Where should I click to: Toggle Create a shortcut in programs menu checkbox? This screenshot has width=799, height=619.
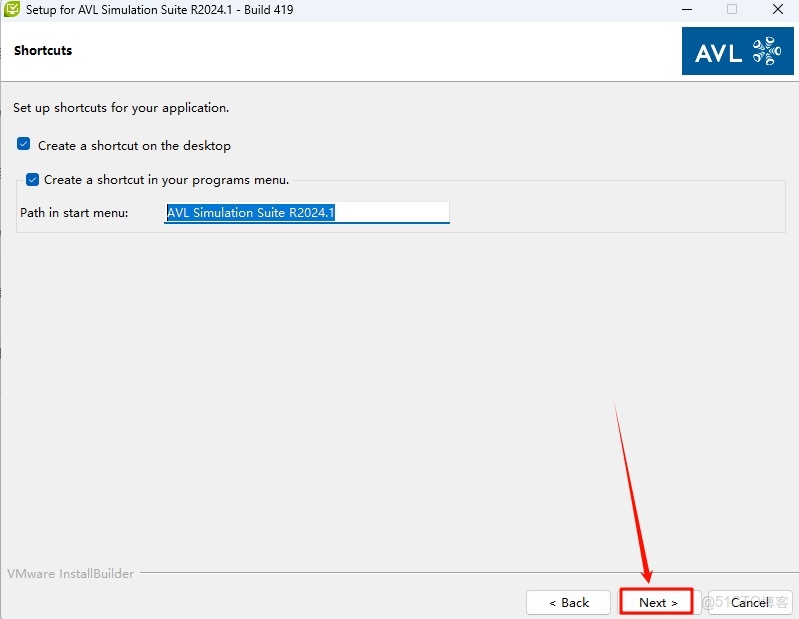click(x=33, y=179)
